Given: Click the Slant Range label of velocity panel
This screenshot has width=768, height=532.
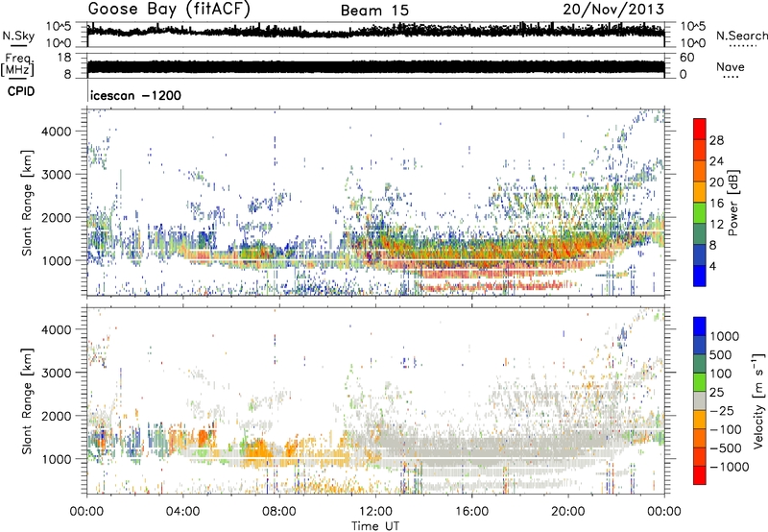Looking at the screenshot, I should pos(27,400).
